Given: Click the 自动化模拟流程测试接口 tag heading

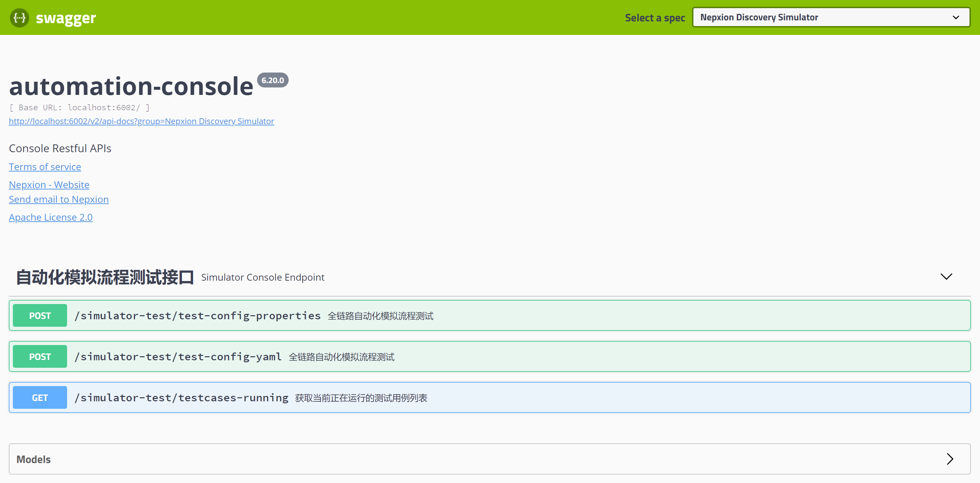Looking at the screenshot, I should click(105, 277).
